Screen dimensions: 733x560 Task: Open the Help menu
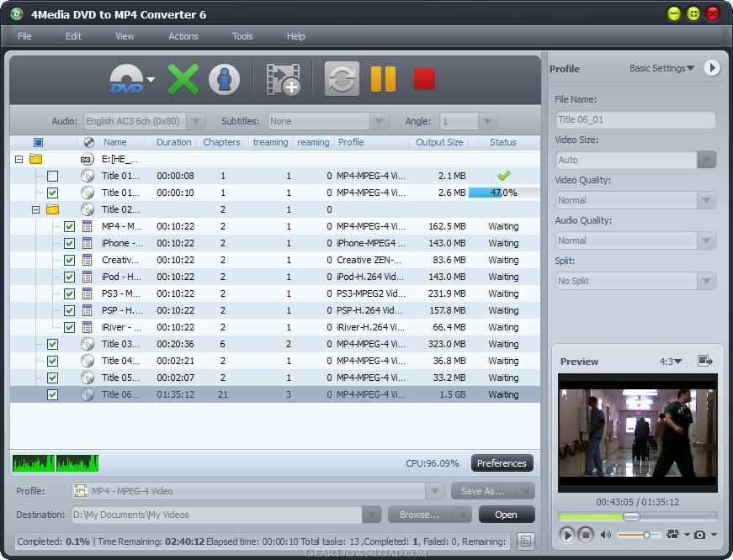tap(295, 36)
